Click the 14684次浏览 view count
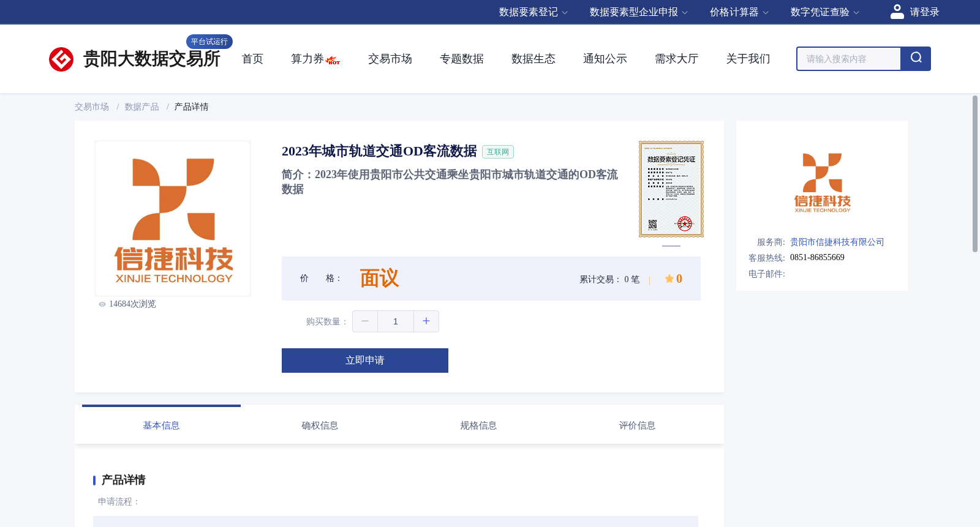The width and height of the screenshot is (980, 527). tap(132, 304)
